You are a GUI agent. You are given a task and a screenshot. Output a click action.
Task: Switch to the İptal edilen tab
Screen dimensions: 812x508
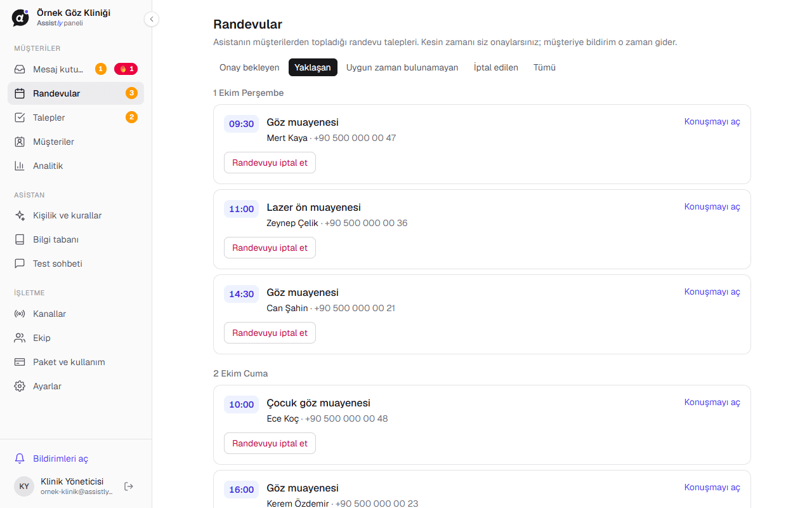click(496, 67)
